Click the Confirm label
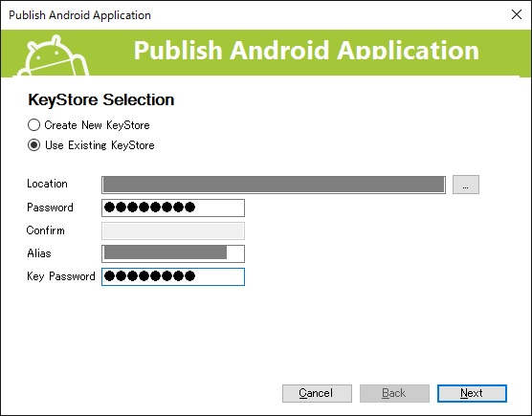The width and height of the screenshot is (532, 416). coord(46,230)
